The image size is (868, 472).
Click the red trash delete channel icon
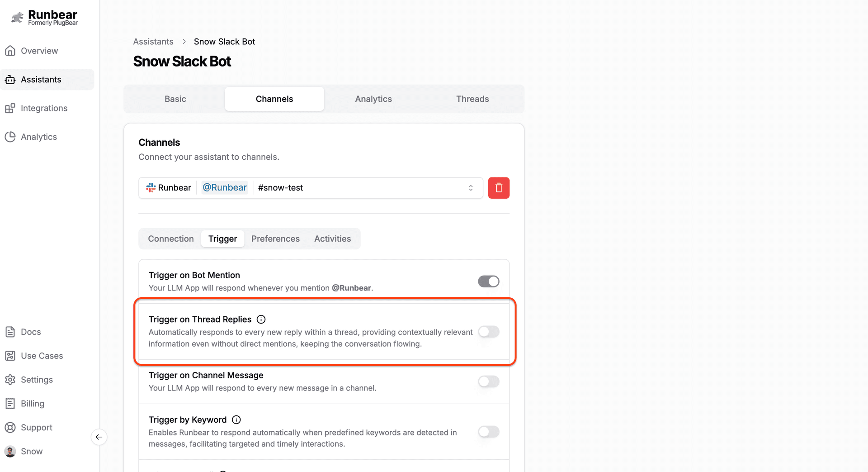click(x=499, y=188)
